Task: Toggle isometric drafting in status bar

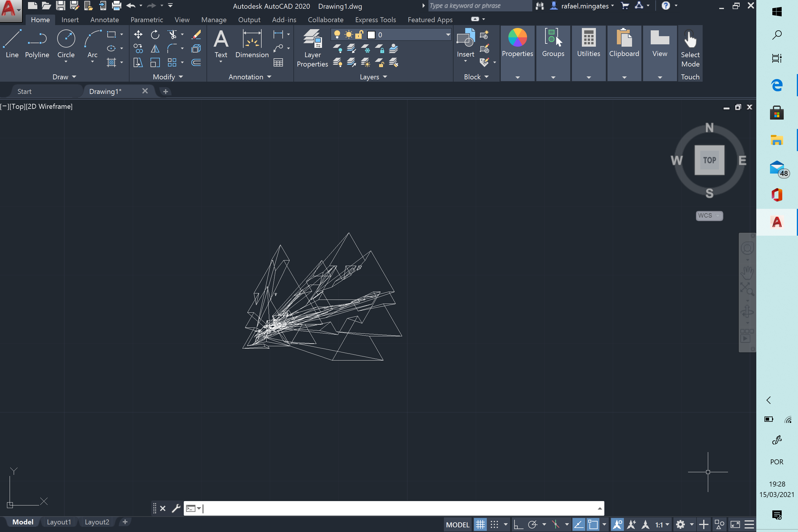Action: [x=556, y=524]
